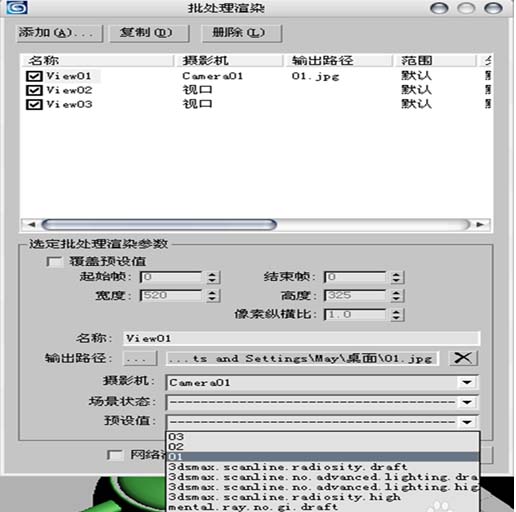Click the 输出路径 browse "..." button
The image size is (516, 512).
140,359
